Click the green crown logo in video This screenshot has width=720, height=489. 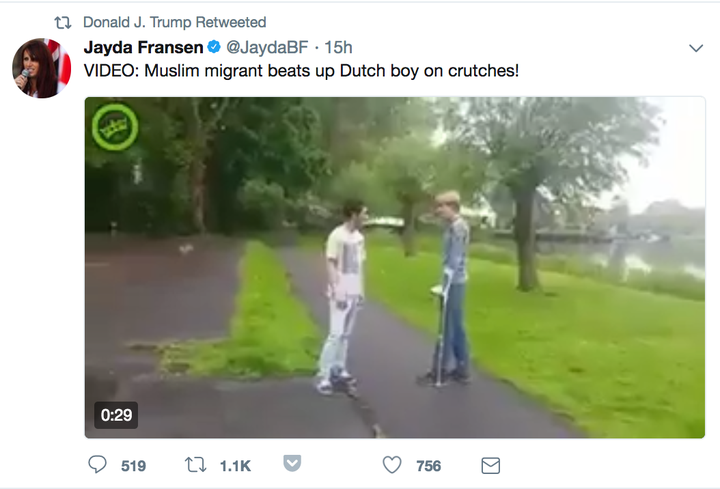pos(115,127)
